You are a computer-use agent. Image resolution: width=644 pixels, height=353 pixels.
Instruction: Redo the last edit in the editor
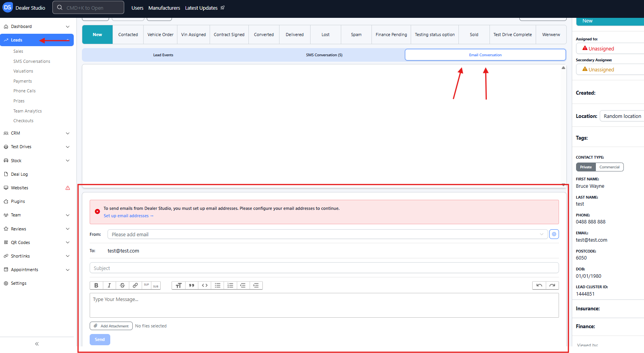[552, 286]
